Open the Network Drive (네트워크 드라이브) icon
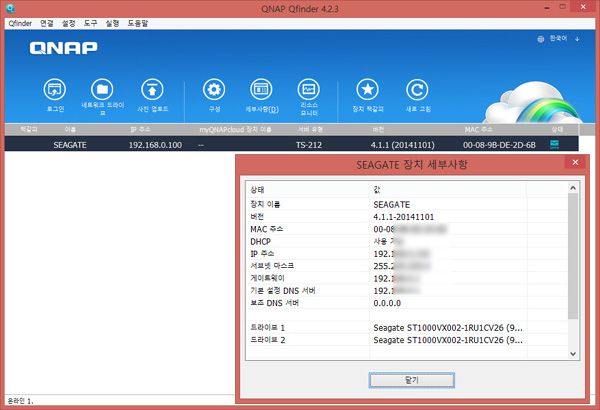This screenshot has height=410, width=600. (101, 89)
